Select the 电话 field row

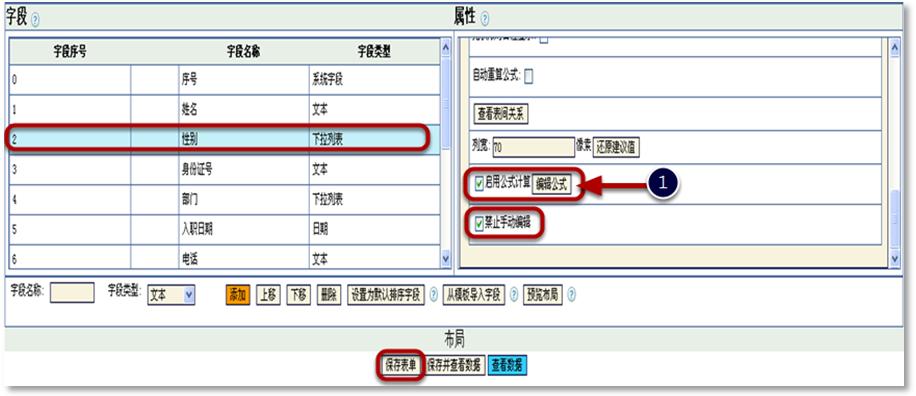[224, 257]
